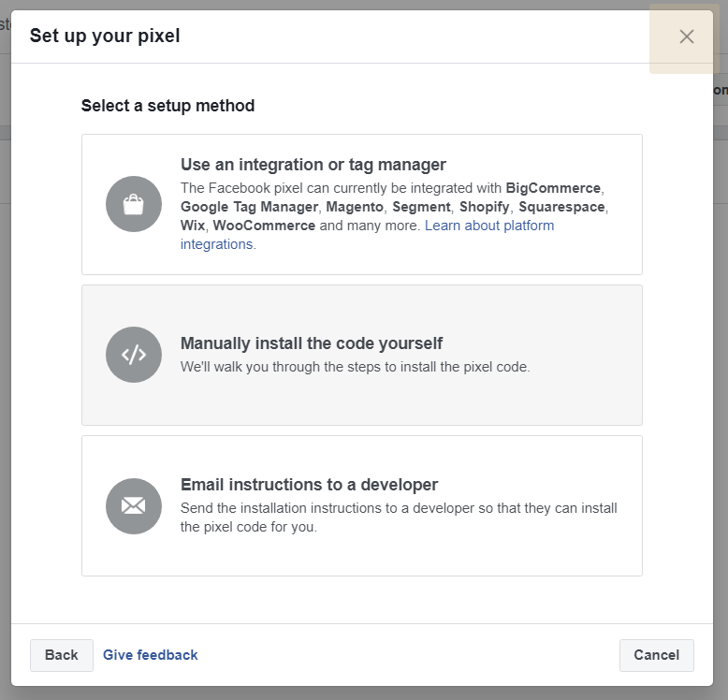The height and width of the screenshot is (700, 728).
Task: Click the Shopify bold text in description
Action: 484,207
